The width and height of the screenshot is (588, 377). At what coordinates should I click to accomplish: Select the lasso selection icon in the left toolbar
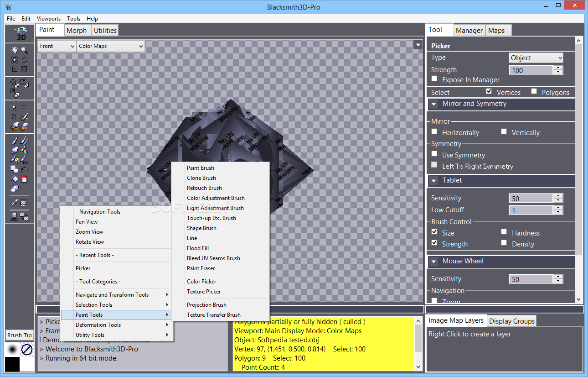click(15, 117)
